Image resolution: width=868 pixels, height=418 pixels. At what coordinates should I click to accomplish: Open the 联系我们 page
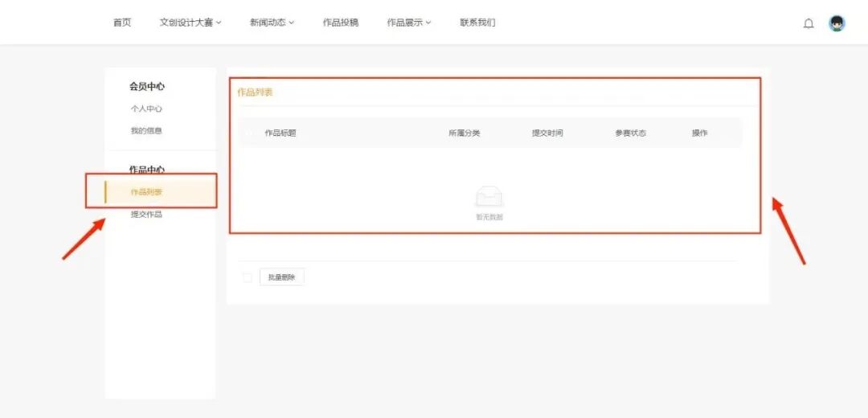coord(477,23)
